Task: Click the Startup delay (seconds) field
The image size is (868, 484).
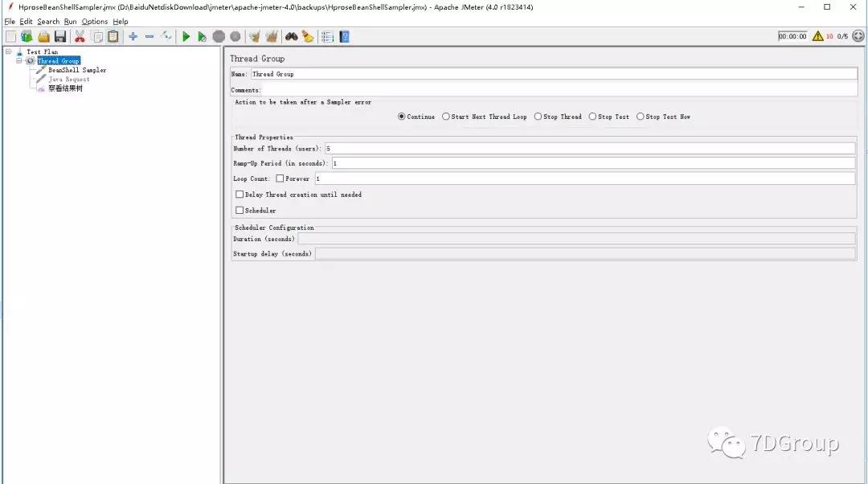Action: [585, 253]
